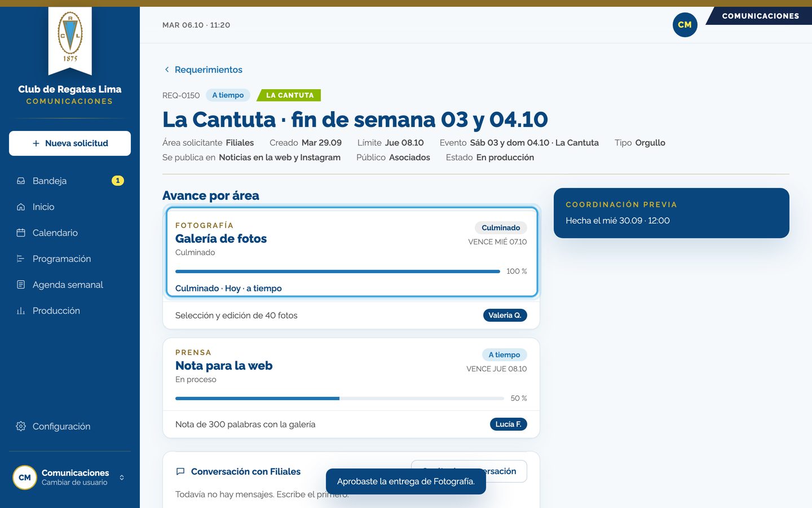Image resolution: width=812 pixels, height=508 pixels.
Task: Click the VENCE MIÉ 07.10 due date
Action: pos(497,242)
